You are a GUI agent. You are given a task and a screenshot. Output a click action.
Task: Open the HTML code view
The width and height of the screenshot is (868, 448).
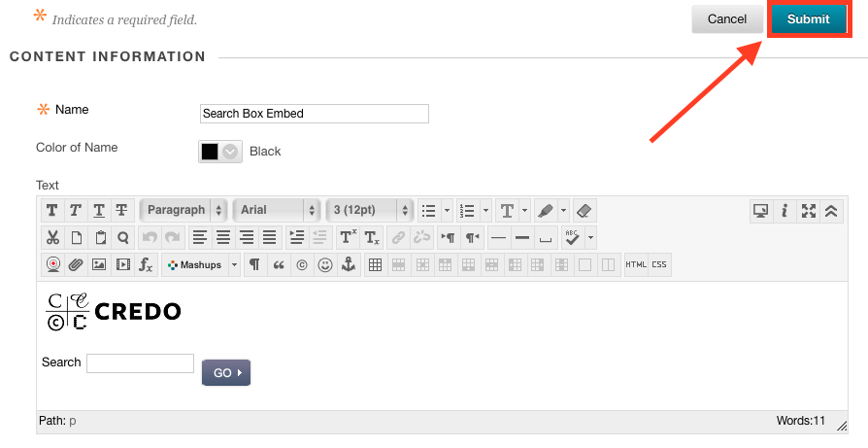click(x=636, y=264)
